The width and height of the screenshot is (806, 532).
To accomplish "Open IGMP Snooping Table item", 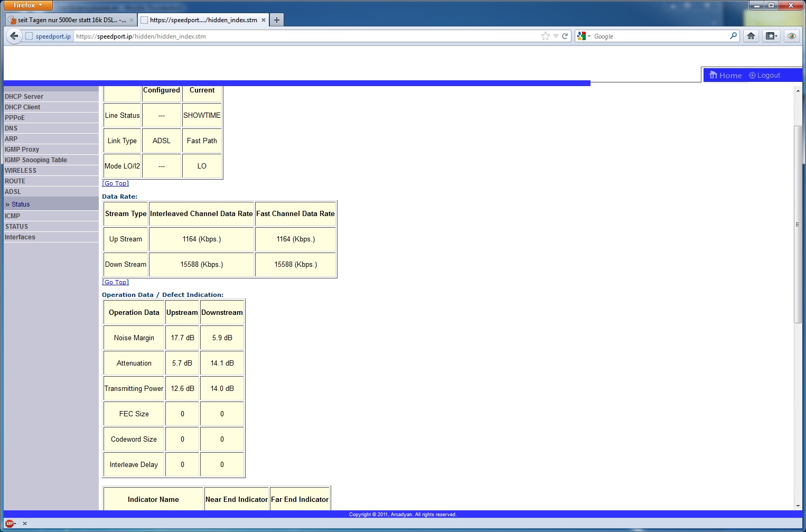I will [x=51, y=160].
